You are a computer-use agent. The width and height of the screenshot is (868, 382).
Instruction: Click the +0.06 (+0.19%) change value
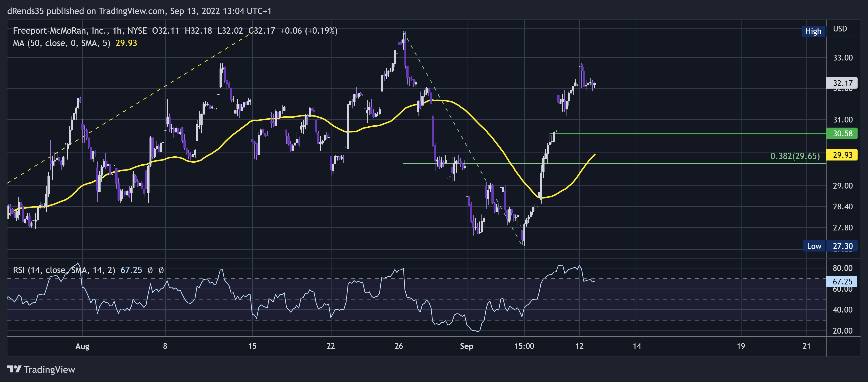tap(309, 31)
